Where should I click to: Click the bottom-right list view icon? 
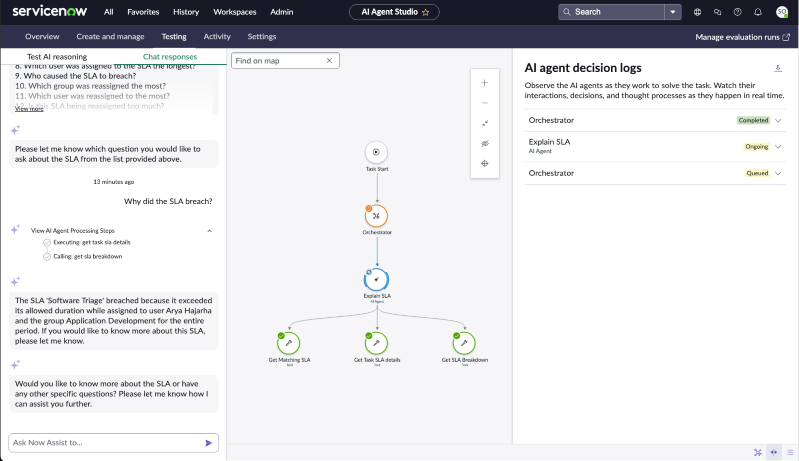(x=790, y=452)
